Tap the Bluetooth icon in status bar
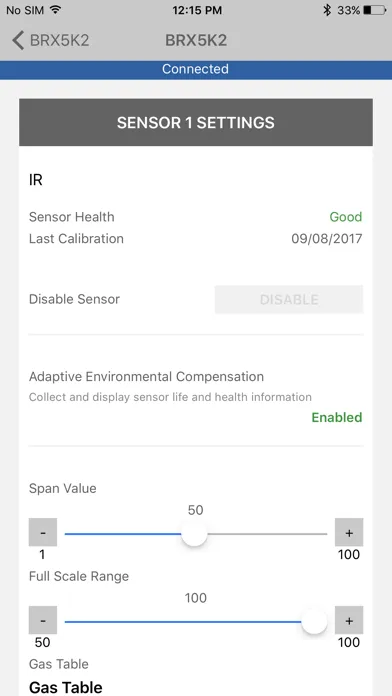 click(x=327, y=10)
